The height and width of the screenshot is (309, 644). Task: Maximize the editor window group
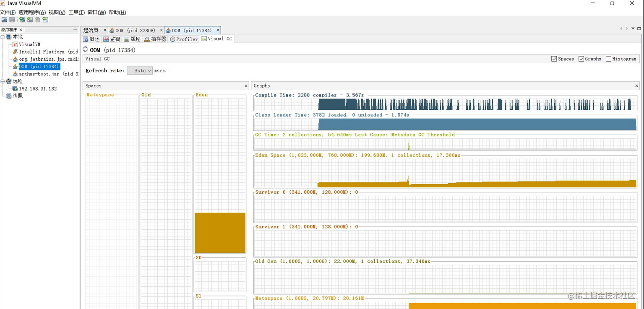pos(639,29)
